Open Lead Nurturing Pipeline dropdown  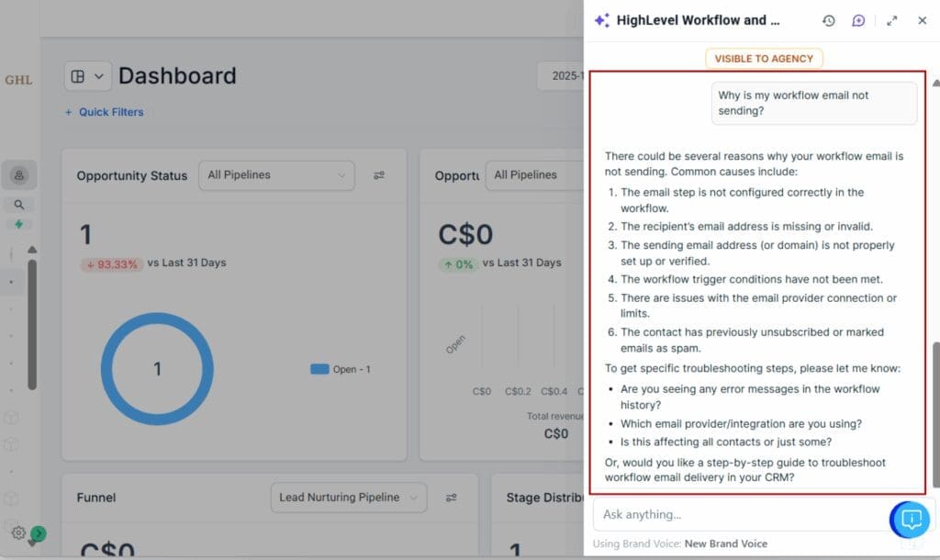pyautogui.click(x=348, y=498)
